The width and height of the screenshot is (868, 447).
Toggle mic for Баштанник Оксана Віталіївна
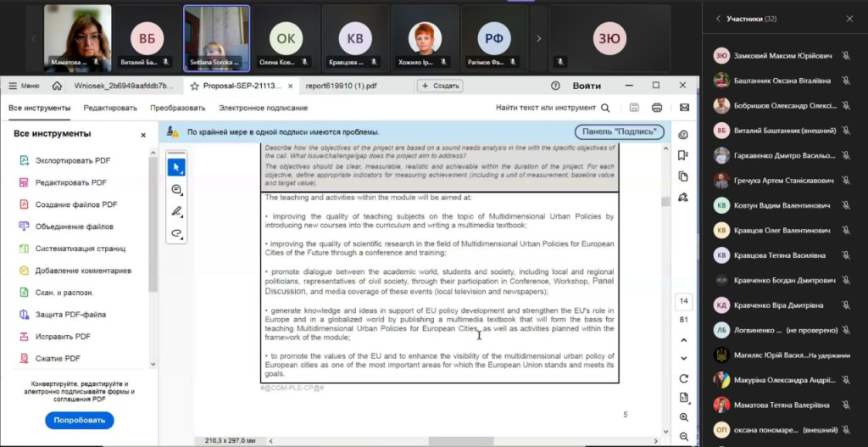(x=845, y=81)
